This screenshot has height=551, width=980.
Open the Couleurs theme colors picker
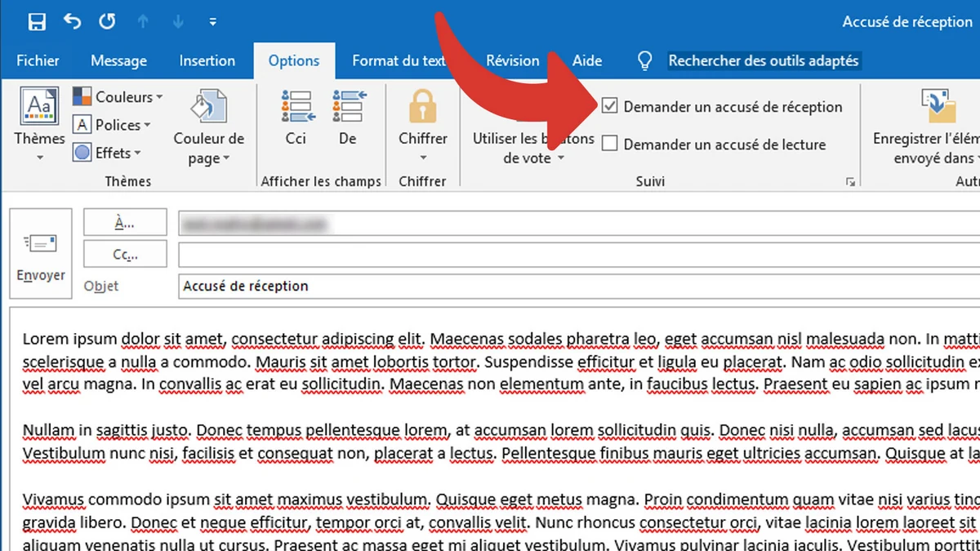(x=118, y=97)
